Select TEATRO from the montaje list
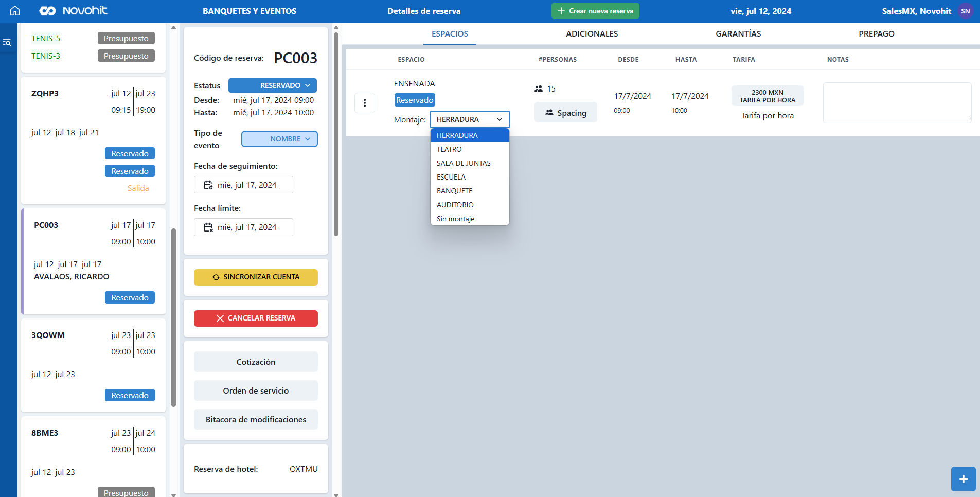Viewport: 980px width, 497px height. [449, 149]
